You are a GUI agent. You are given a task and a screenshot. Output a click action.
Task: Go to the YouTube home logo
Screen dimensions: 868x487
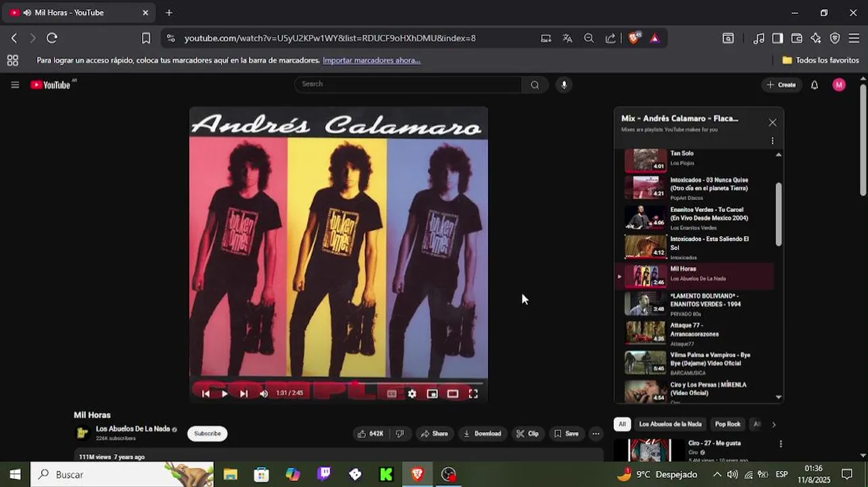tap(50, 85)
